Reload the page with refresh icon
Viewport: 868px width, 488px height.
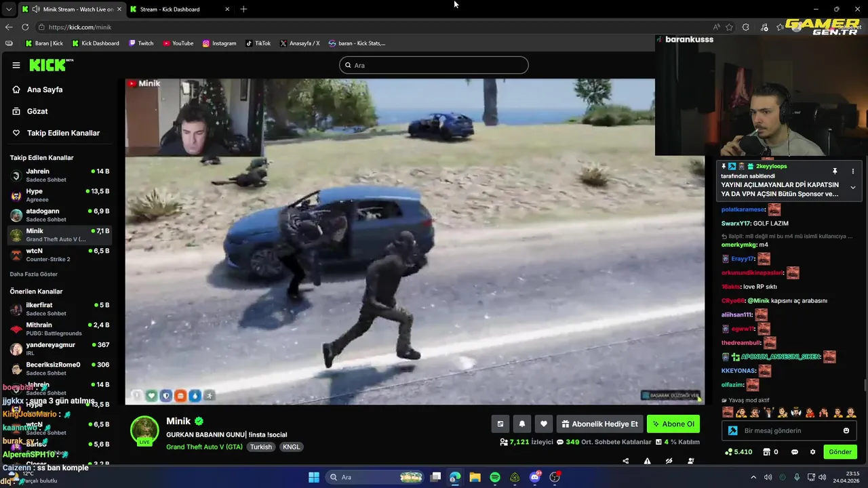click(x=25, y=27)
